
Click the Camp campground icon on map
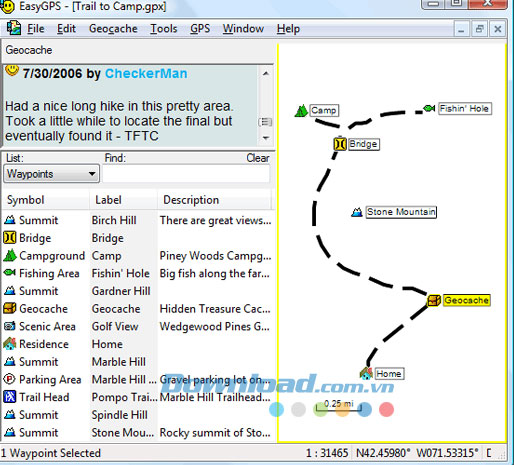301,111
